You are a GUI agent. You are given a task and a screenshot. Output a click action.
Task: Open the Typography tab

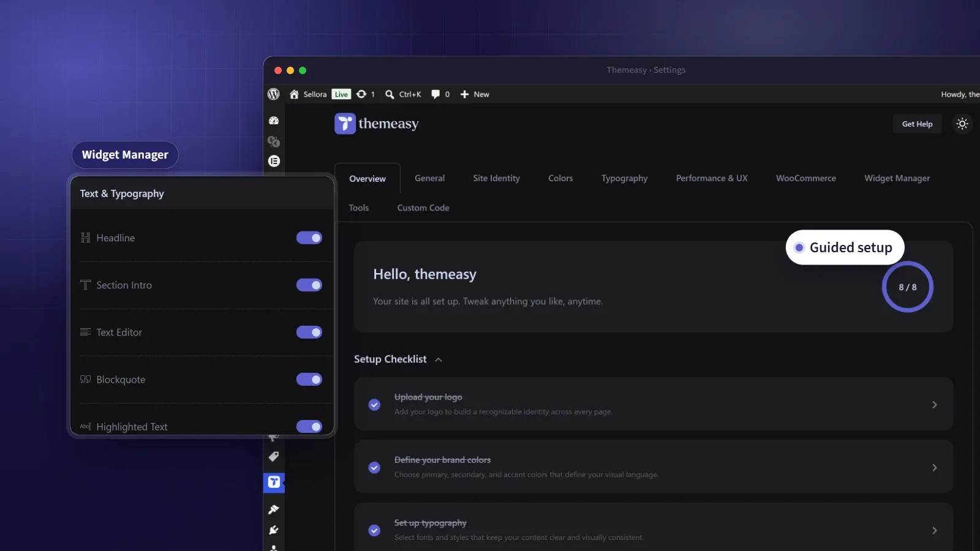624,178
